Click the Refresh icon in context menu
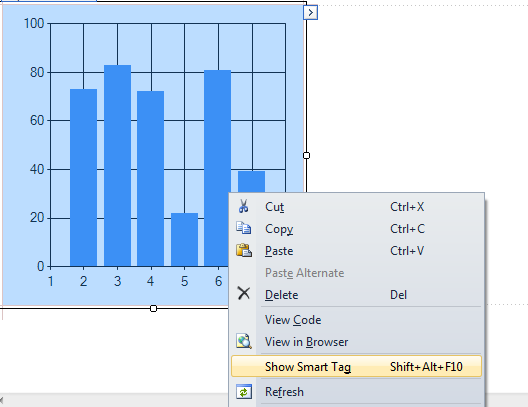This screenshot has height=407, width=528. [244, 392]
